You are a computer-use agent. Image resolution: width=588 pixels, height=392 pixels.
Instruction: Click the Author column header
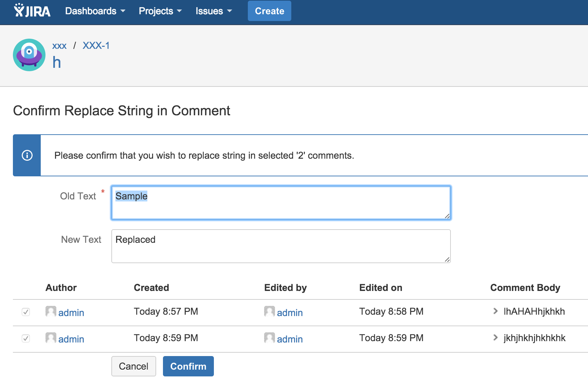coord(61,288)
